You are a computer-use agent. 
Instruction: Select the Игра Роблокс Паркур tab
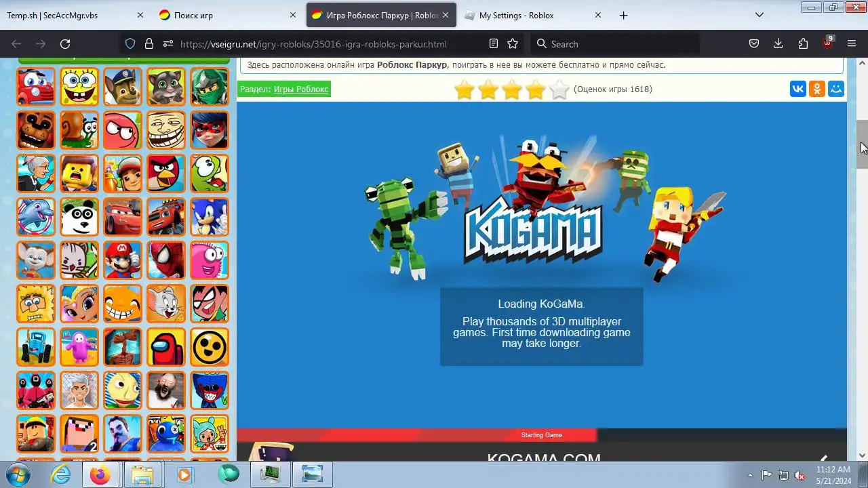point(381,15)
